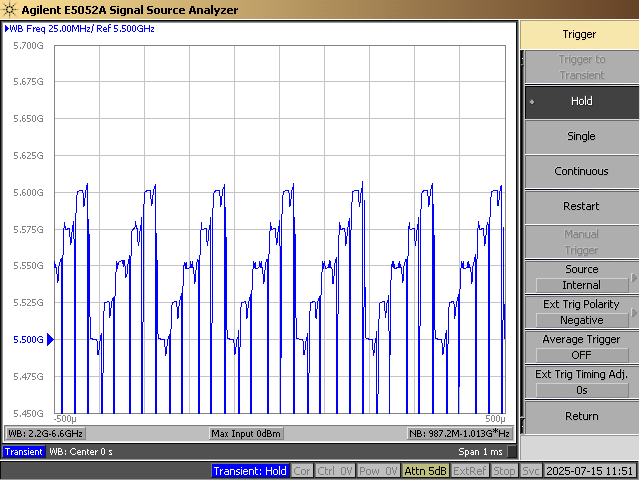Image resolution: width=640 pixels, height=480 pixels.
Task: Click the Pow 0V status indicator
Action: tap(378, 471)
